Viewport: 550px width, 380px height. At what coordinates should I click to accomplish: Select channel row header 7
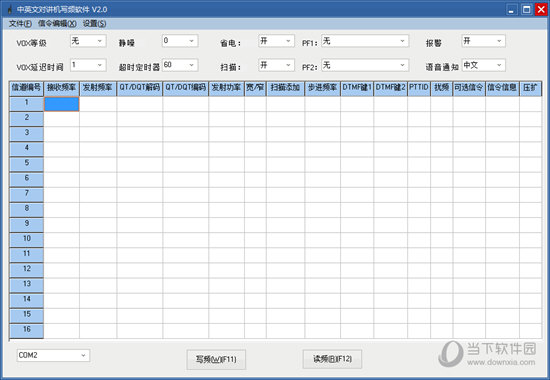pyautogui.click(x=26, y=194)
